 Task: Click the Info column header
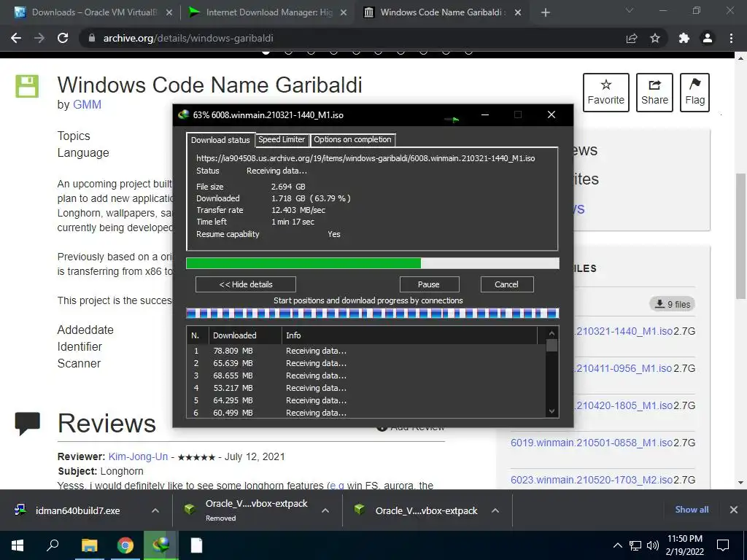coord(410,335)
